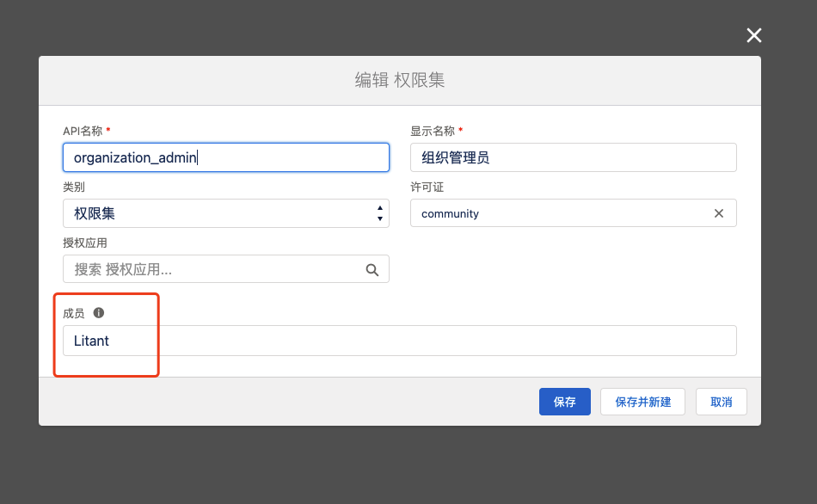817x504 pixels.
Task: Click the 保存 button
Action: [565, 402]
